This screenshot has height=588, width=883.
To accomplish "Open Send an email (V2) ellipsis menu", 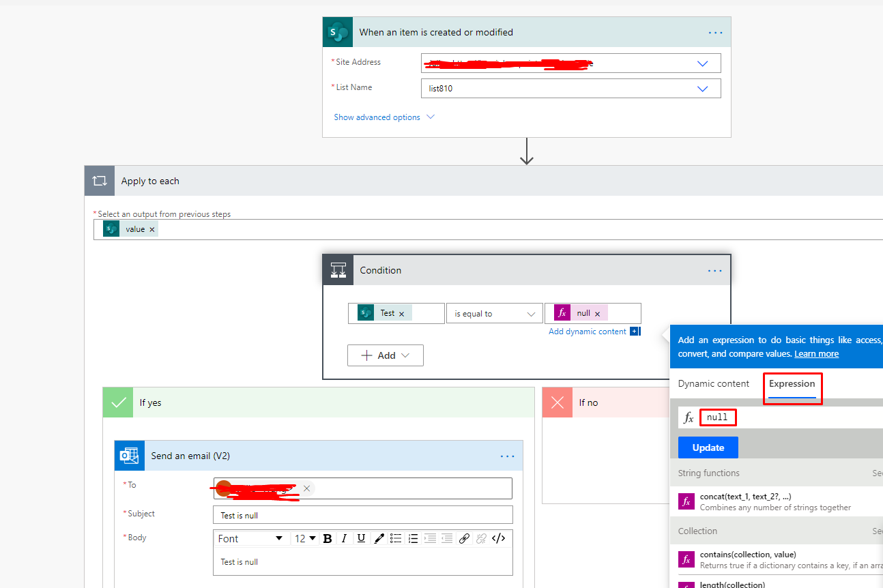I will pyautogui.click(x=507, y=456).
